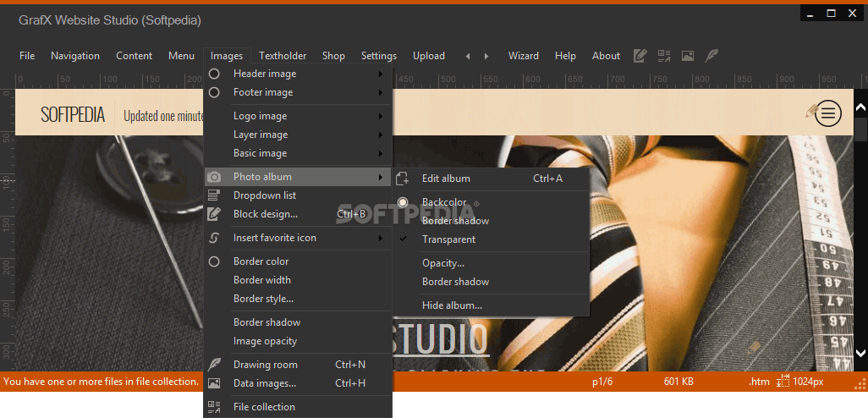
Task: Expand the Insert favorite icon submenu arrow
Action: click(x=381, y=238)
